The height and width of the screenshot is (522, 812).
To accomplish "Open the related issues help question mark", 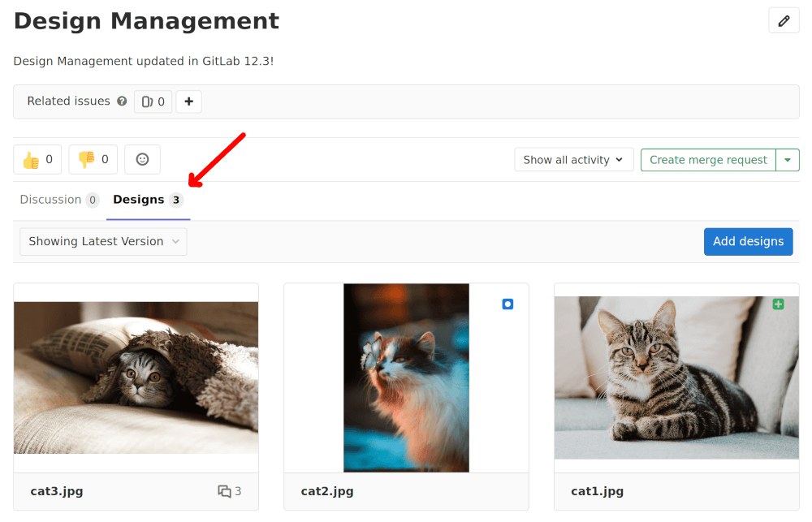I will click(121, 101).
